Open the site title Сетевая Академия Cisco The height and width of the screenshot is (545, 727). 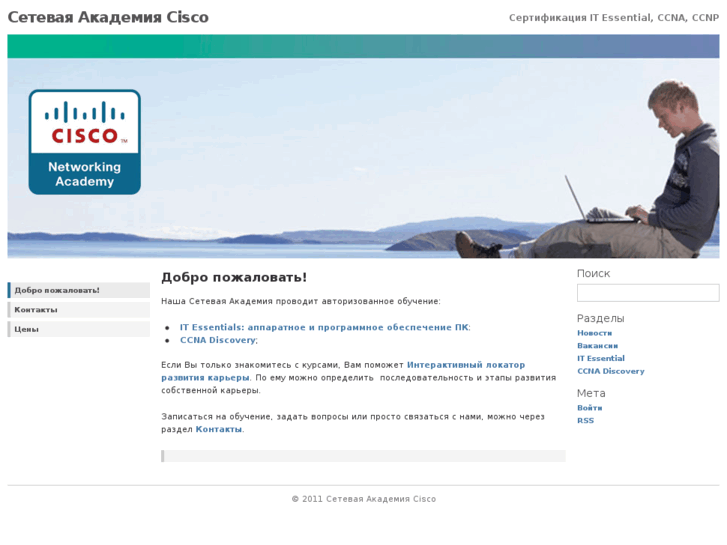point(108,17)
